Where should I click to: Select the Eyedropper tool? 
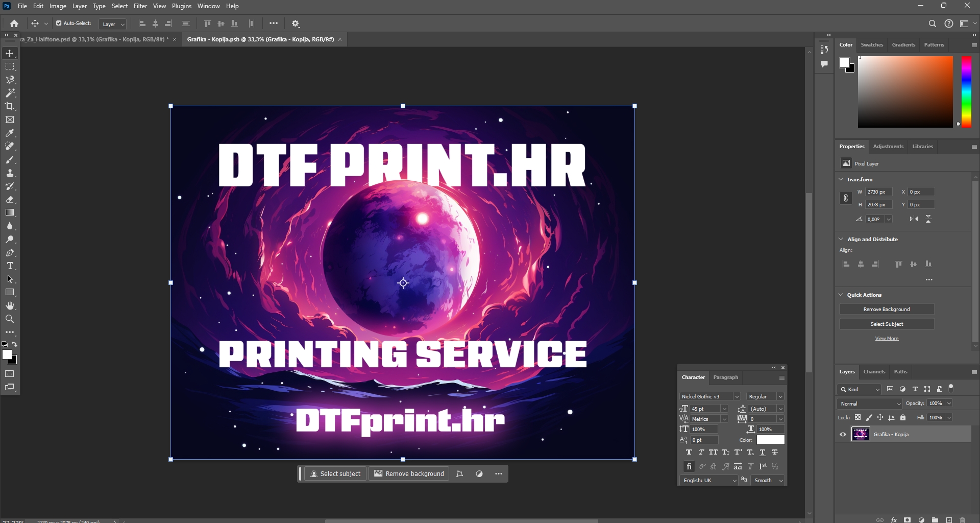(x=10, y=133)
